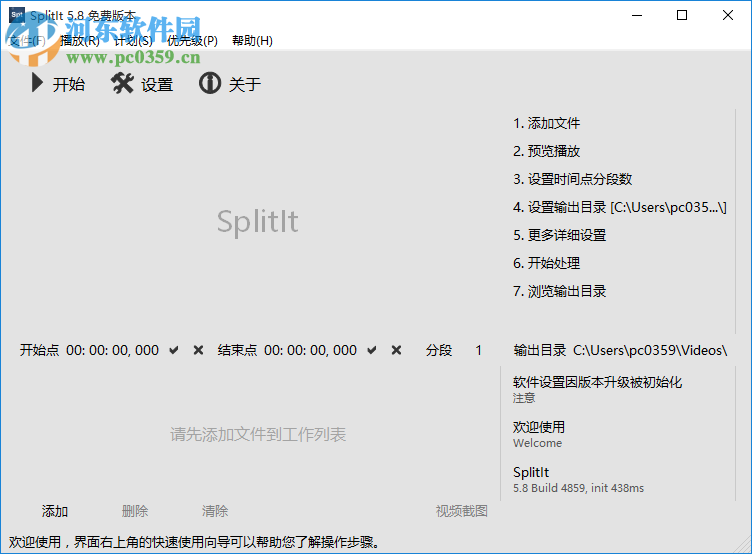752x554 pixels.
Task: Select wizard step 2. 预览播放
Action: coord(546,151)
